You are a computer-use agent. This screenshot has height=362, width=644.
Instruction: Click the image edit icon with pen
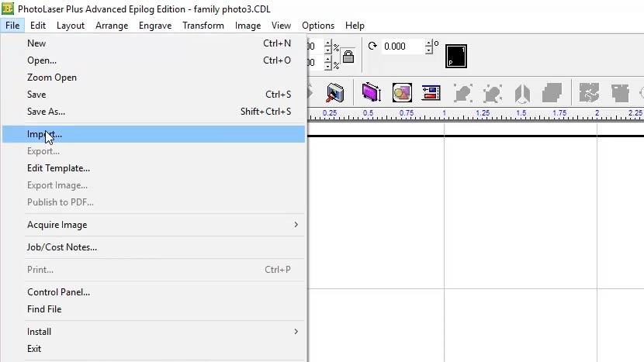pos(335,94)
